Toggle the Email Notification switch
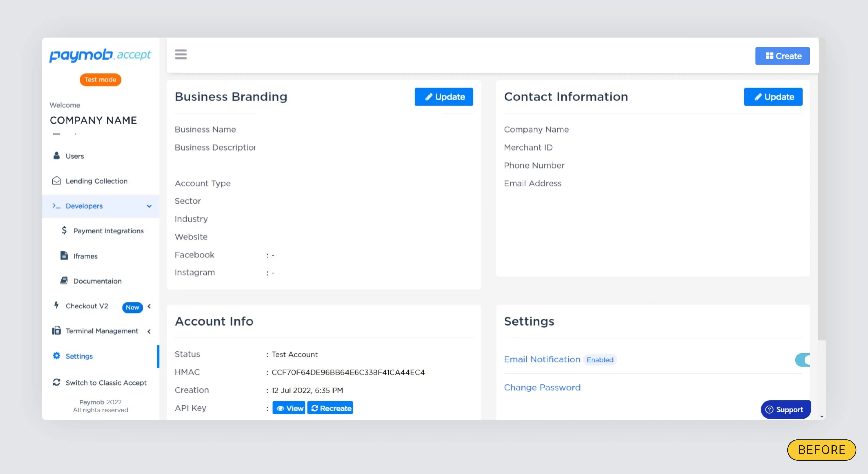 pyautogui.click(x=803, y=360)
